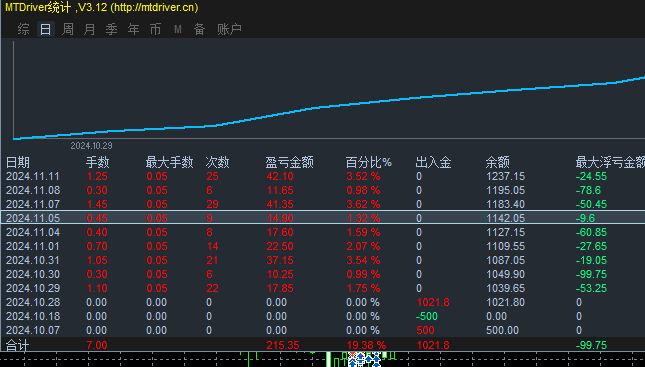
Task: Select the 2024.11.08 date row
Action: pyautogui.click(x=323, y=190)
